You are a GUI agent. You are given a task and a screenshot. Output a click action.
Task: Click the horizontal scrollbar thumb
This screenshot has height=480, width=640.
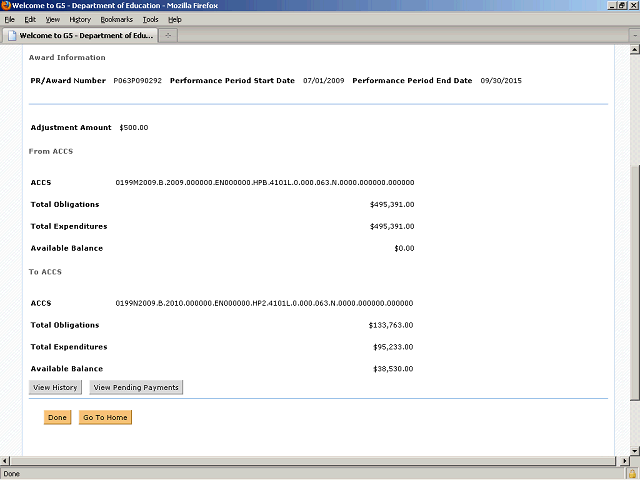(x=313, y=461)
